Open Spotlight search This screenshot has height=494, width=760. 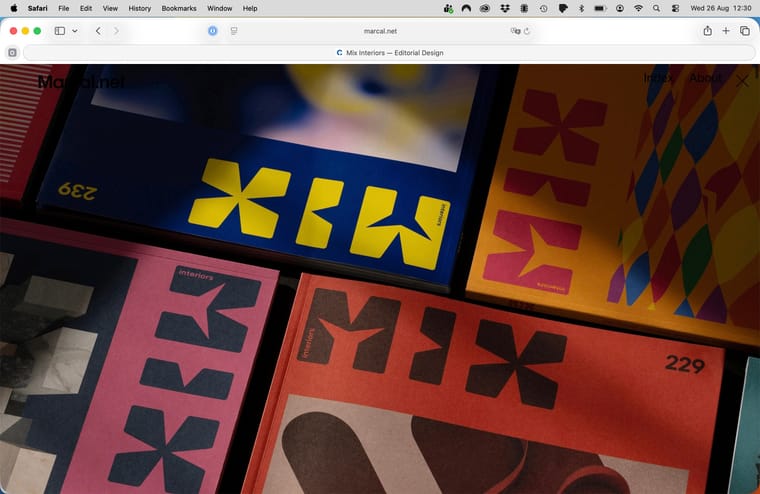656,8
